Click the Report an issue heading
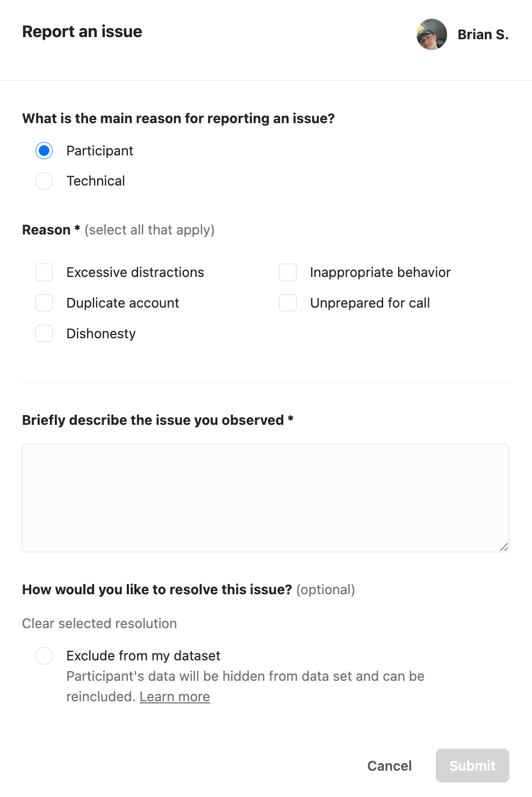Screen dimensions: 532x797 click(x=82, y=32)
